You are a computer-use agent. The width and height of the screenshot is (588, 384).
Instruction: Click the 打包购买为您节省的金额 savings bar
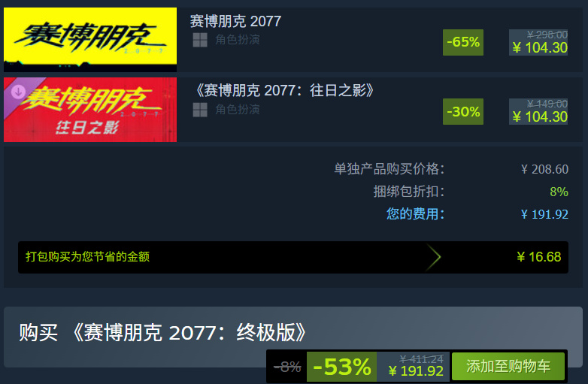(x=293, y=257)
